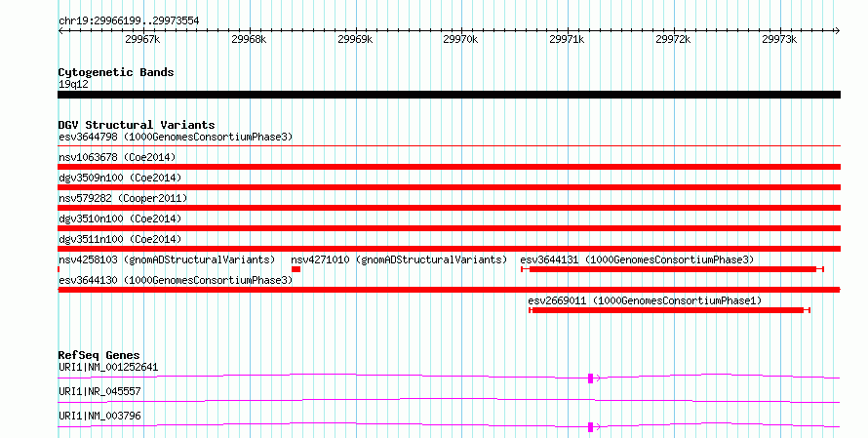This screenshot has height=438, width=868.
Task: Click the magenta URI1|NR_045557 transcript line
Action: [449, 401]
